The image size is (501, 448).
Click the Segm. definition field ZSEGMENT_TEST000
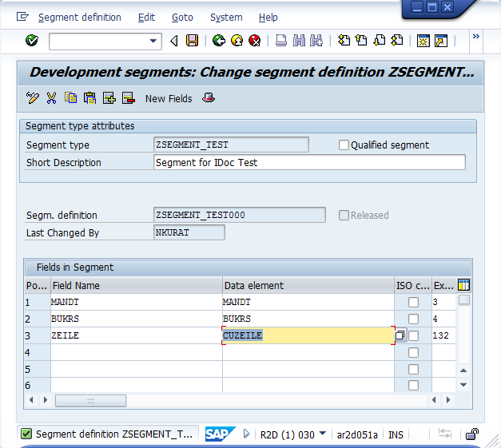point(240,215)
